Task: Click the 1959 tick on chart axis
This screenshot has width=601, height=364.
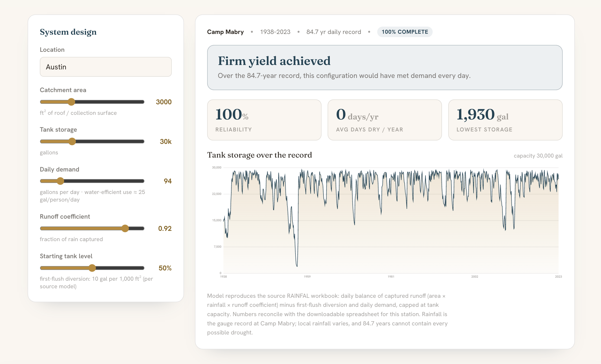Action: (307, 277)
